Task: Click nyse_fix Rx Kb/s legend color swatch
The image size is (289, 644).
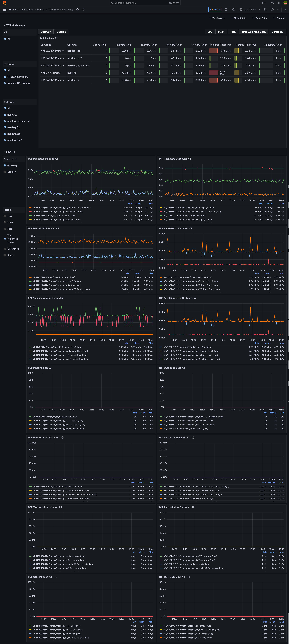Action: (30, 277)
